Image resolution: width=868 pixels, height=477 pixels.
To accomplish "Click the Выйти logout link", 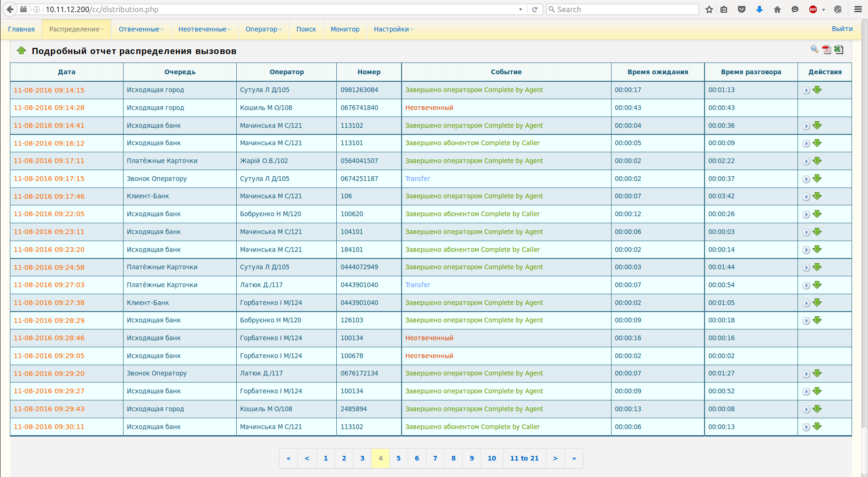I will click(842, 29).
